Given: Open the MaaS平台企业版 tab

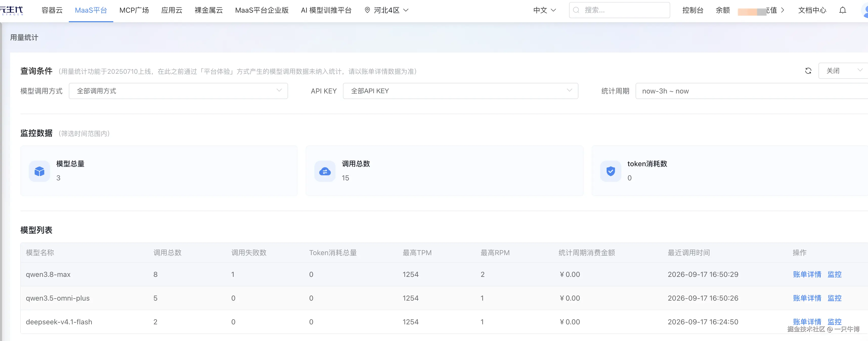Looking at the screenshot, I should tap(262, 10).
